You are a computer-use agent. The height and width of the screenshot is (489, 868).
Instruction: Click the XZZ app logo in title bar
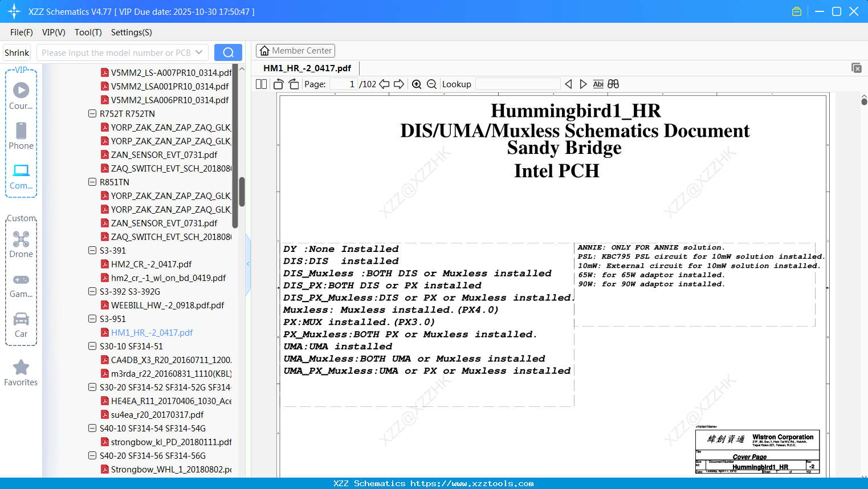[x=14, y=11]
